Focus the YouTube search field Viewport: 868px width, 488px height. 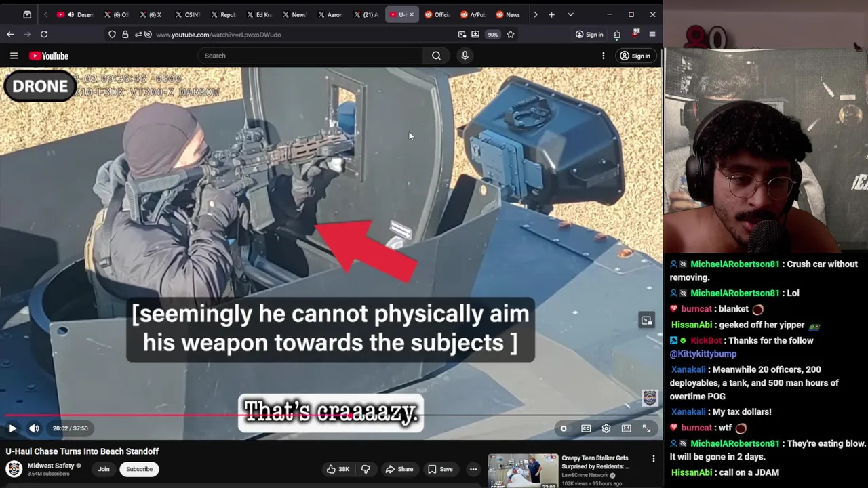pyautogui.click(x=311, y=56)
